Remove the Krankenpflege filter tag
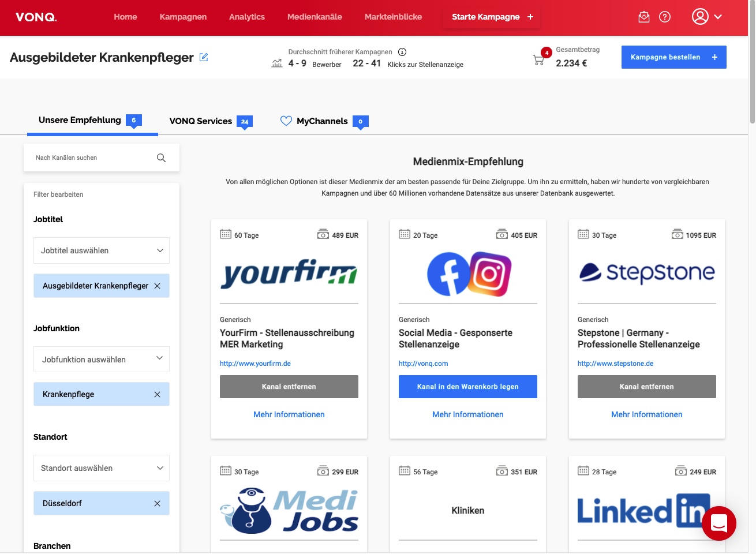The image size is (756, 554). point(157,394)
